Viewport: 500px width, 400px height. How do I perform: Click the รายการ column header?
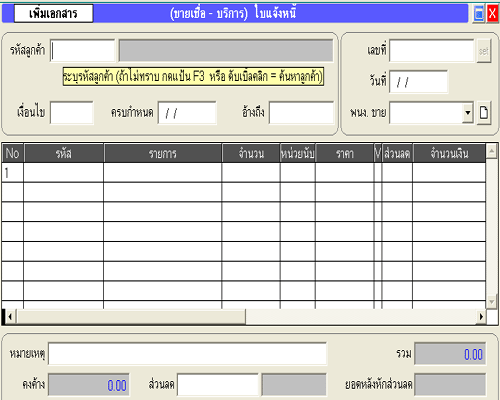coord(163,153)
